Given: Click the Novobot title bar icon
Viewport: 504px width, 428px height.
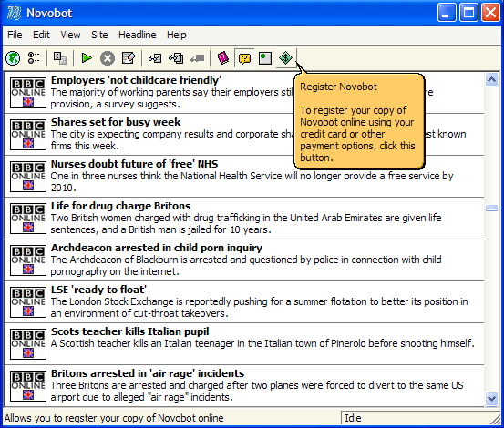Looking at the screenshot, I should click(x=14, y=13).
